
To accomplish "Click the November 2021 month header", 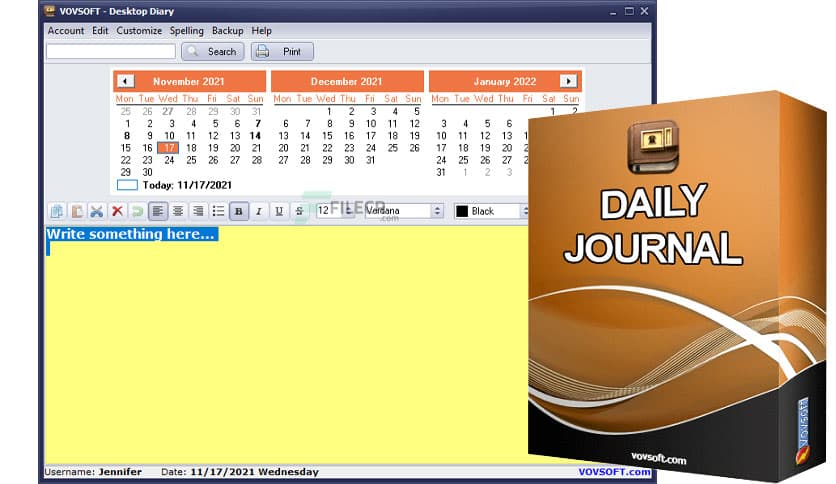I will pos(189,82).
